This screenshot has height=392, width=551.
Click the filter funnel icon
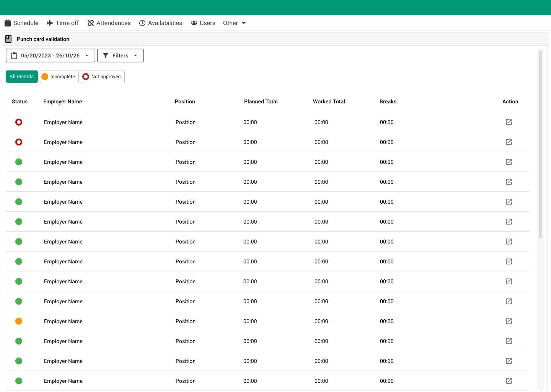[x=106, y=55]
